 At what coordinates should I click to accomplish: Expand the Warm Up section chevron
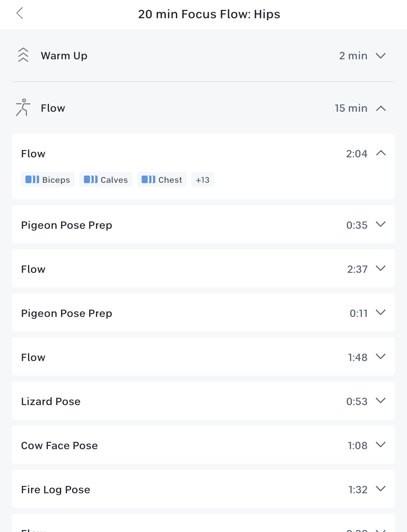tap(380, 55)
